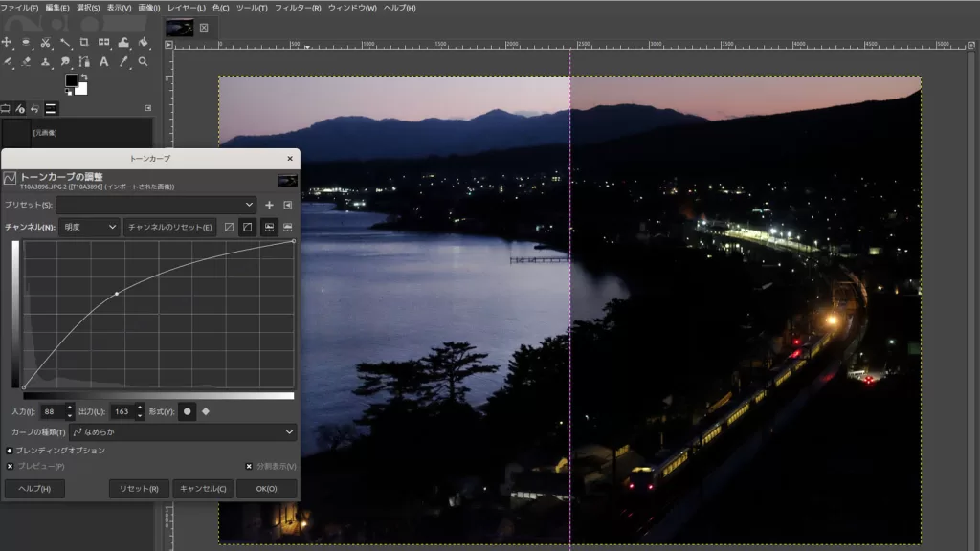Open the プリセット(S) preset dropdown

click(x=156, y=205)
